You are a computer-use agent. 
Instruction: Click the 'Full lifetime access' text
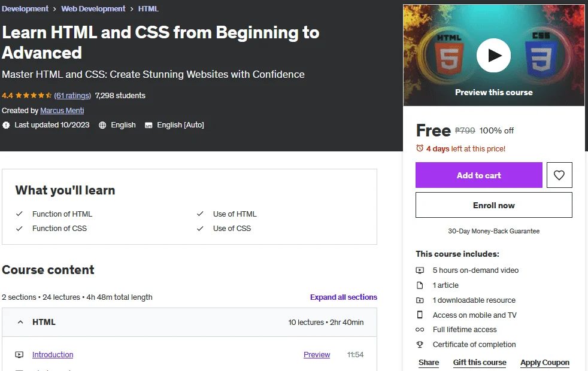(465, 329)
